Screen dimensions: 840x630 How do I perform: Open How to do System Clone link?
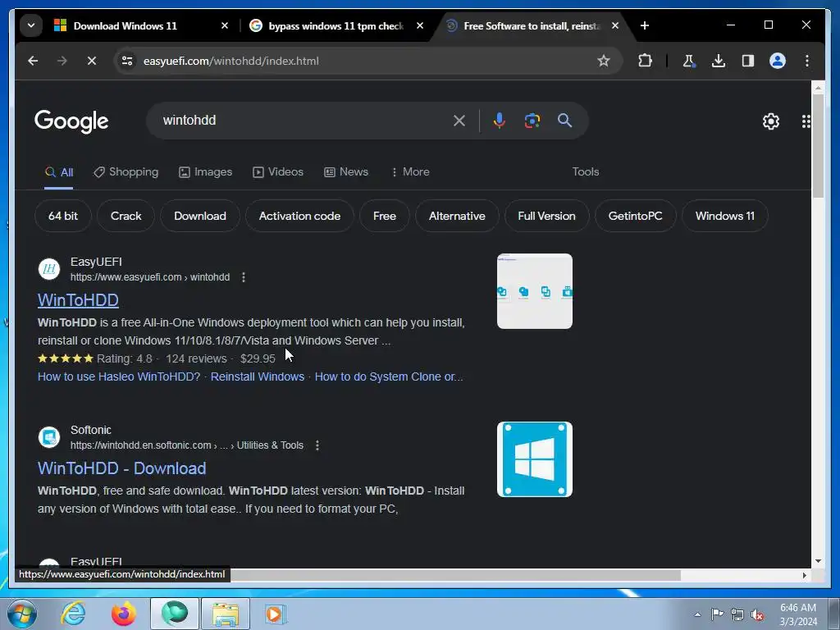(388, 377)
